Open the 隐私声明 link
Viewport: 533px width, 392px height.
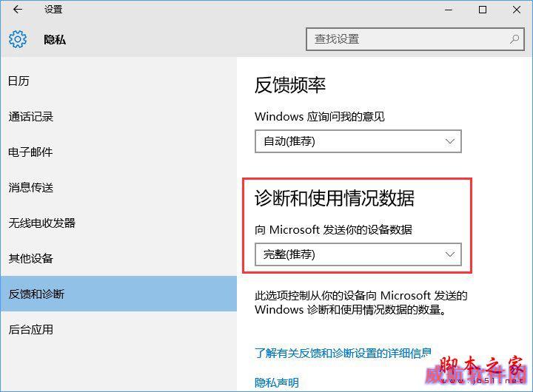tap(277, 382)
